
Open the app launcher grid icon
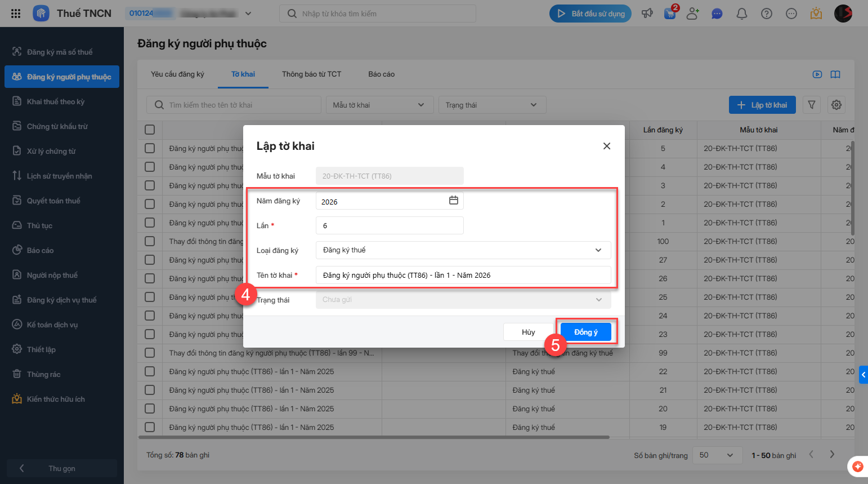click(x=16, y=14)
